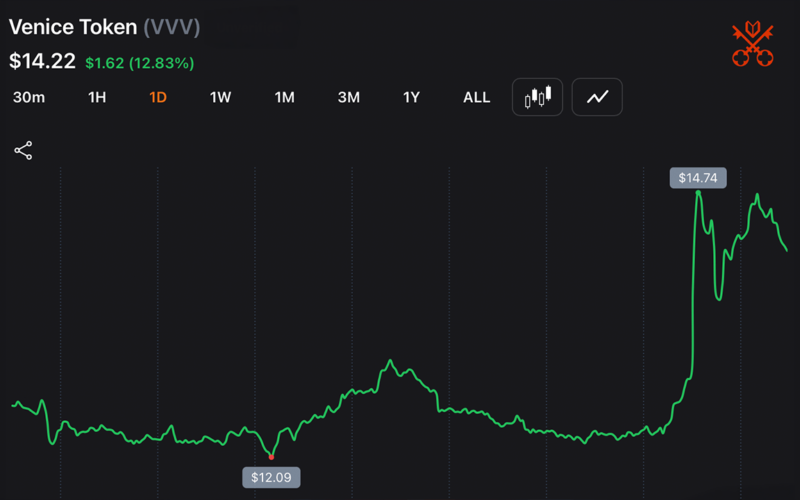The width and height of the screenshot is (800, 500).
Task: Click the (VVV) ticker symbol
Action: point(171,27)
